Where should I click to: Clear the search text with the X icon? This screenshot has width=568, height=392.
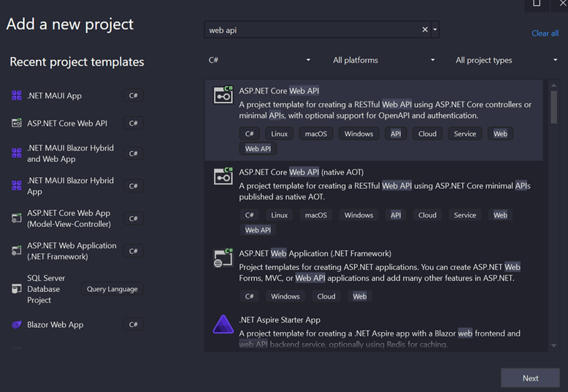coord(425,30)
